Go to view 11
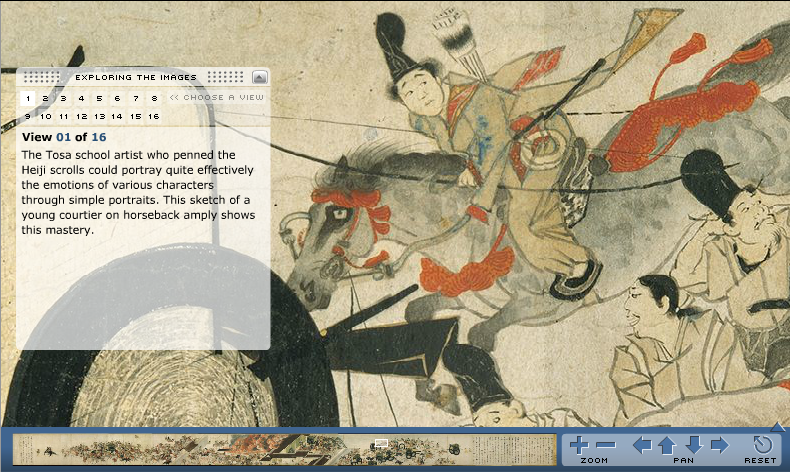The width and height of the screenshot is (790, 472). pyautogui.click(x=63, y=116)
